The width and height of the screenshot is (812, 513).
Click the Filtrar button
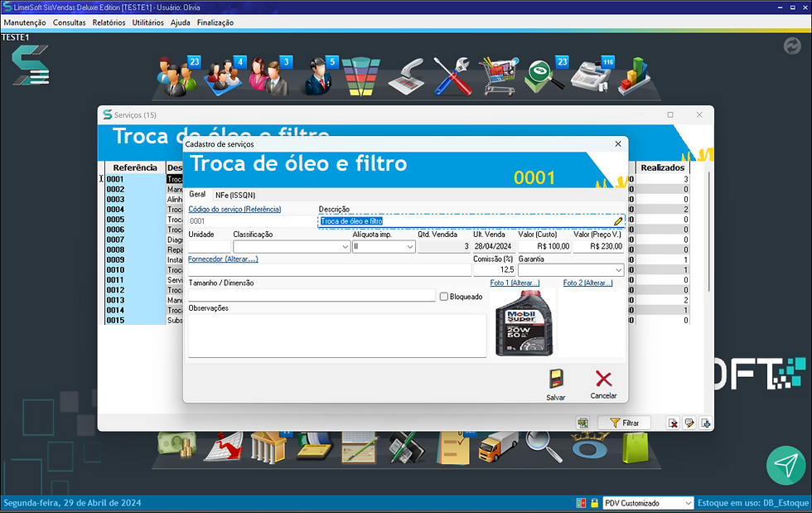624,423
